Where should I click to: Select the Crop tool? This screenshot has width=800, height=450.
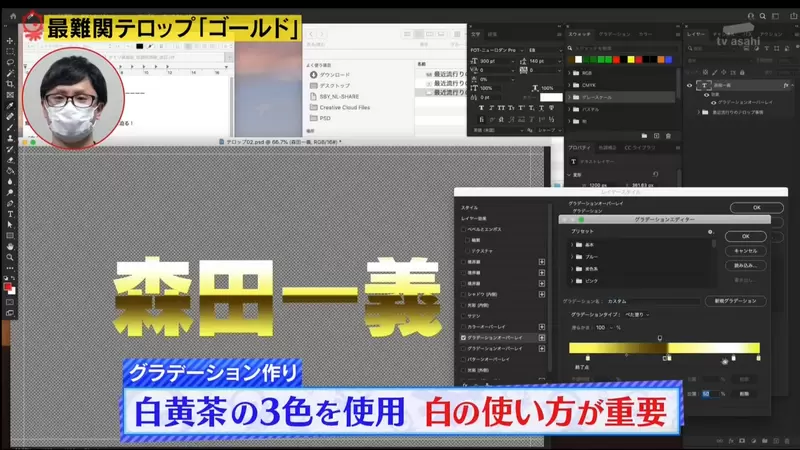(x=9, y=84)
